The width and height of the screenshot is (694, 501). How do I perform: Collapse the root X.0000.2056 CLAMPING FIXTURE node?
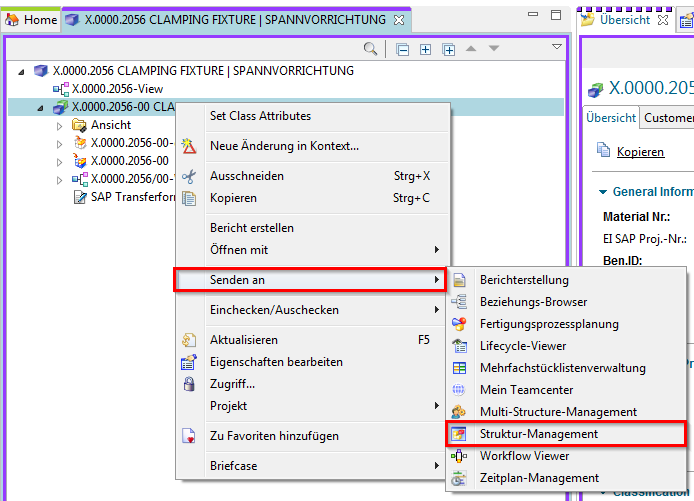point(23,71)
